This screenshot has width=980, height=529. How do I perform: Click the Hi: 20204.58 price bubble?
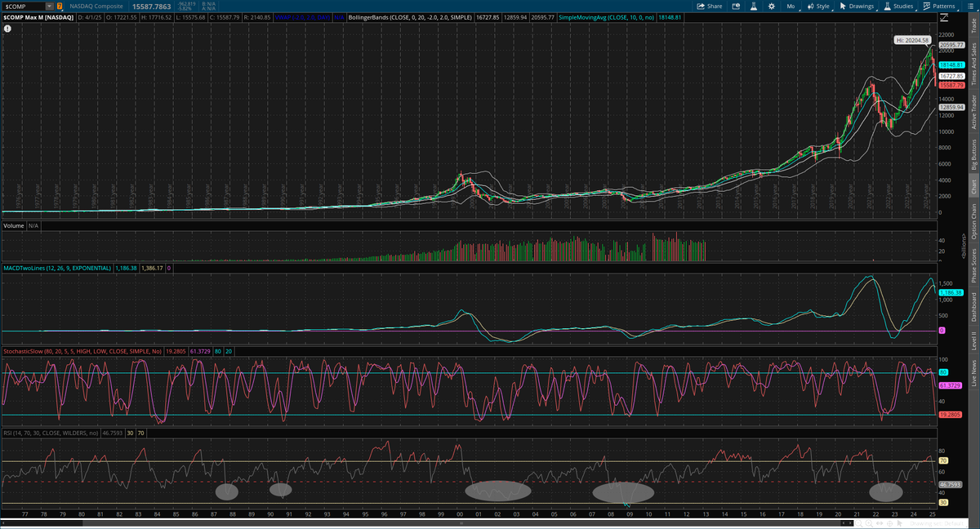point(912,39)
